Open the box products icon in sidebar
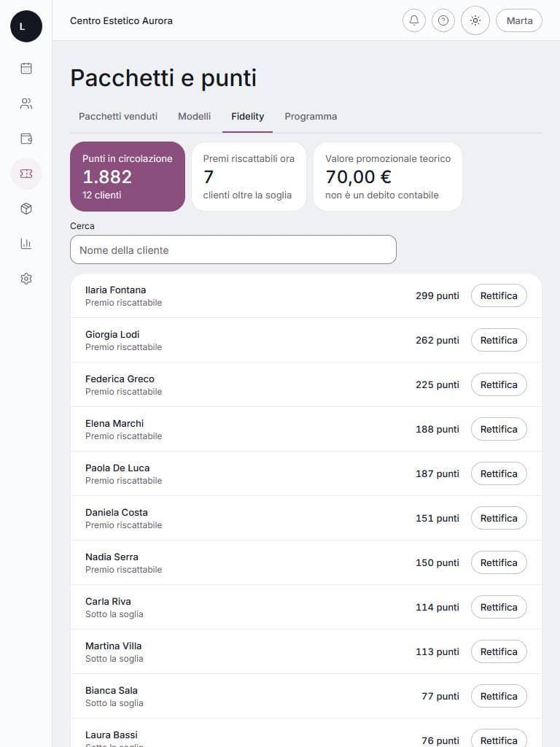560x747 pixels. 26,209
